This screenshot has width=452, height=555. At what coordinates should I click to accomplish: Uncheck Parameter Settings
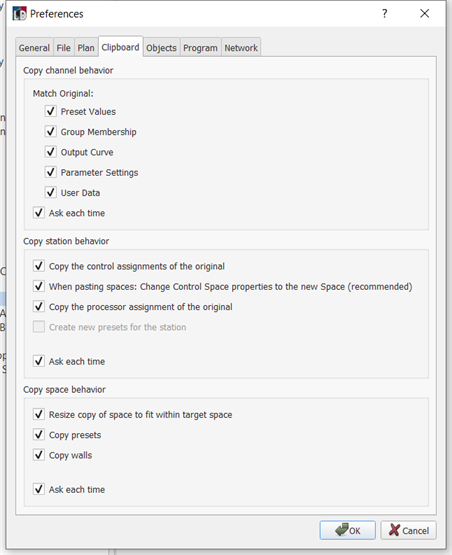pos(51,172)
